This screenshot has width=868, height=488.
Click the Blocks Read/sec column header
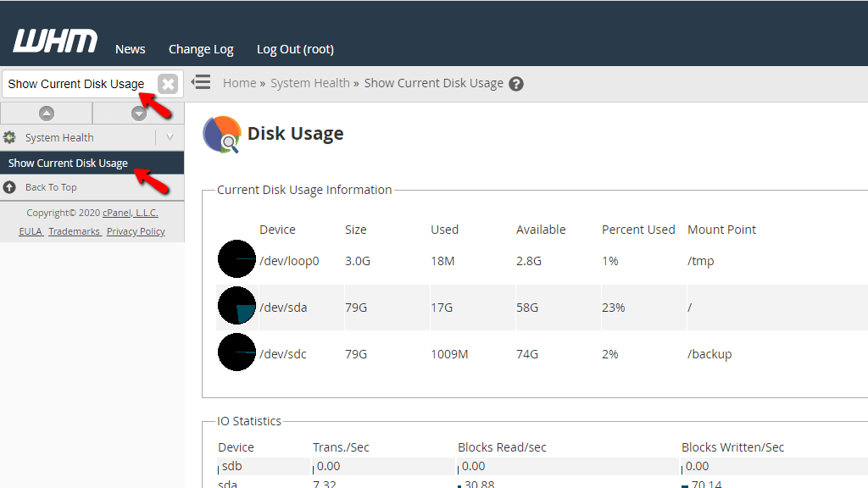(x=502, y=447)
